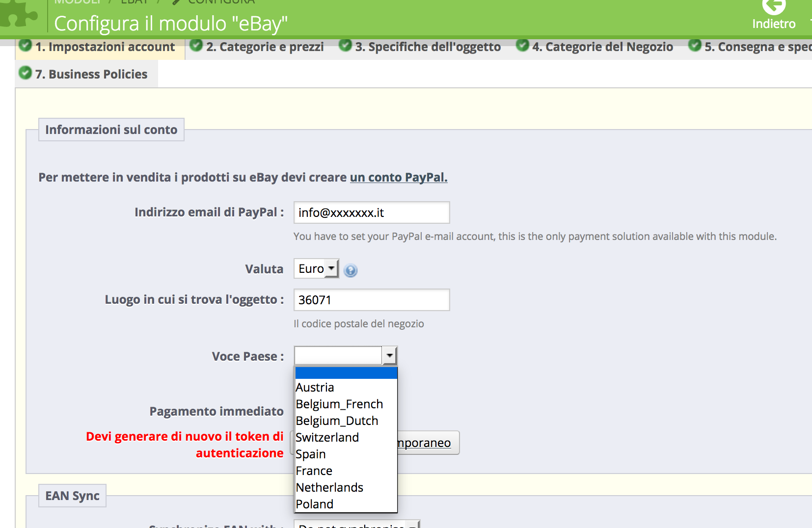Select Austria from country list
This screenshot has width=812, height=528.
point(346,387)
